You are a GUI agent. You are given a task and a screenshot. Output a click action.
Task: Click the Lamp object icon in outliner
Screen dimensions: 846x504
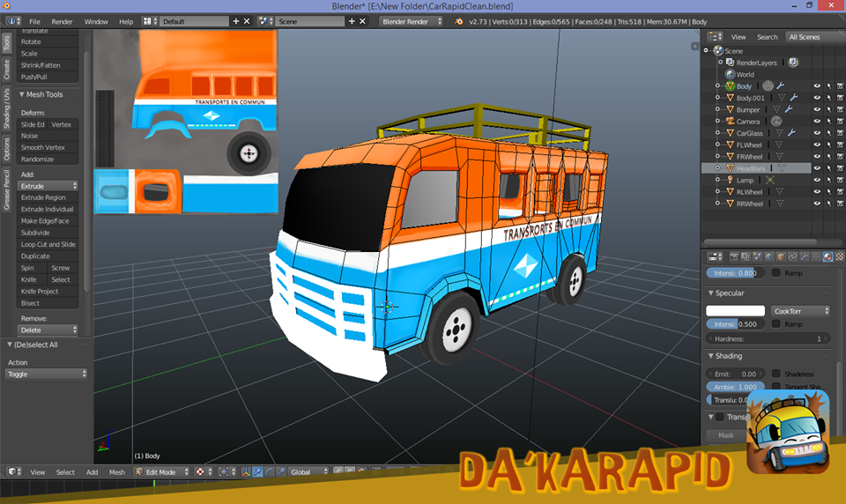pyautogui.click(x=730, y=180)
